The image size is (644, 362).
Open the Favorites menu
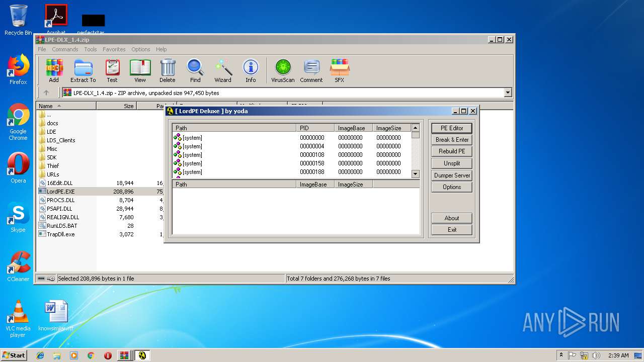pyautogui.click(x=114, y=49)
